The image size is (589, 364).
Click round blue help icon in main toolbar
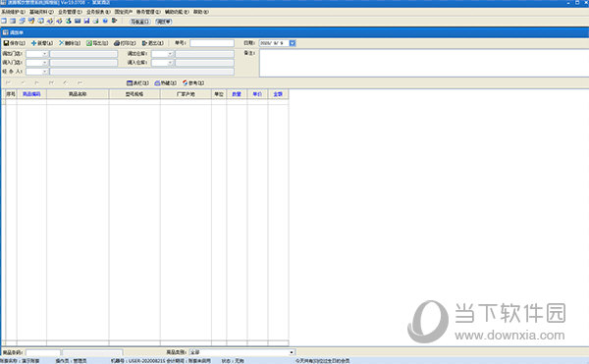(105, 21)
